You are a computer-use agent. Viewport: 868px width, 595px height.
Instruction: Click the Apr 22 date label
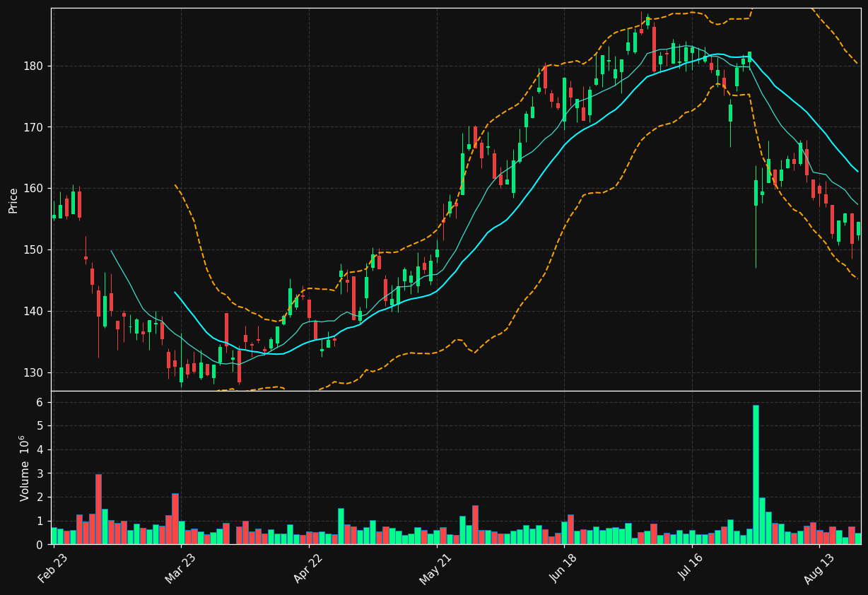tap(309, 569)
